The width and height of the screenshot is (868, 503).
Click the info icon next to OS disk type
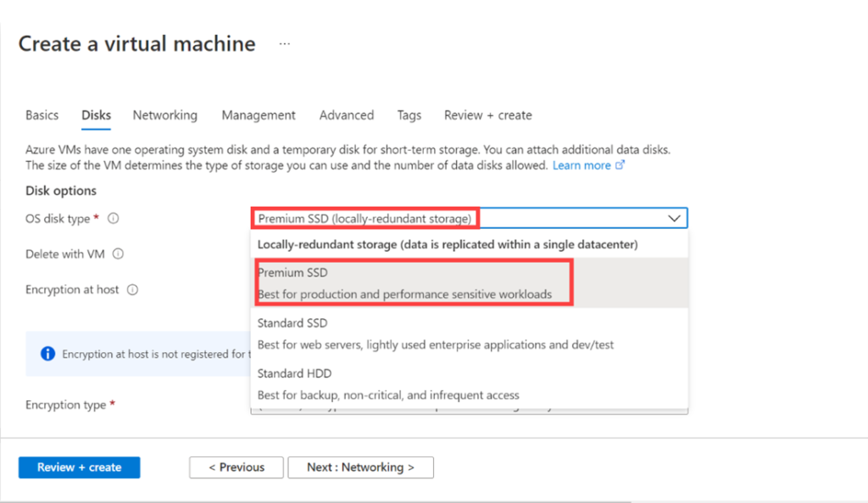point(113,218)
